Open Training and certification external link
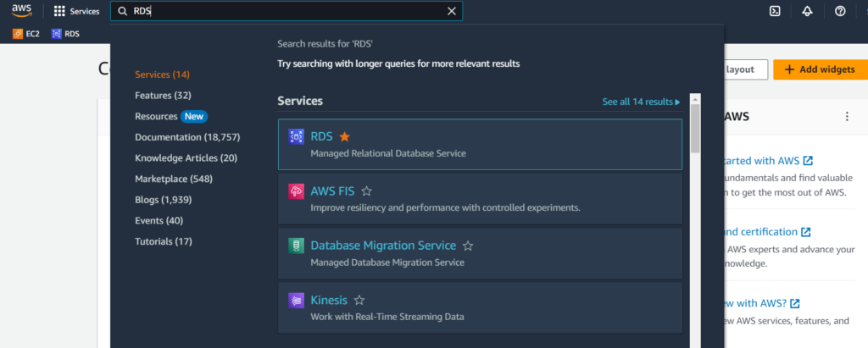This screenshot has height=348, width=868. (766, 232)
